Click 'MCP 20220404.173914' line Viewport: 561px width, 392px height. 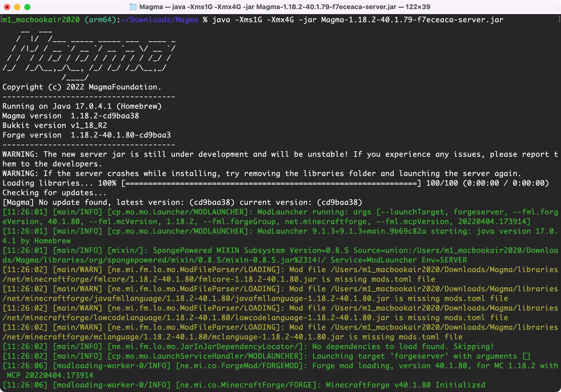click(x=50, y=375)
